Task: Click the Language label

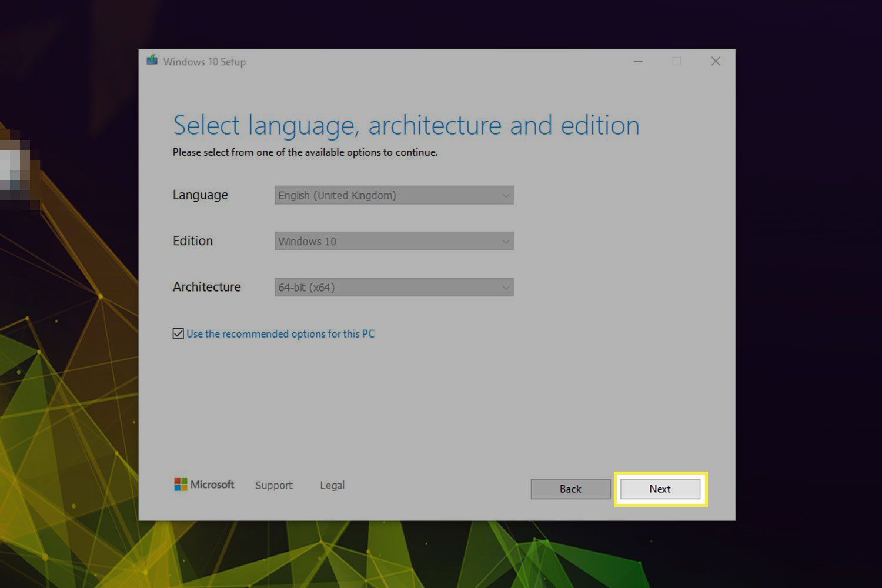Action: [201, 195]
